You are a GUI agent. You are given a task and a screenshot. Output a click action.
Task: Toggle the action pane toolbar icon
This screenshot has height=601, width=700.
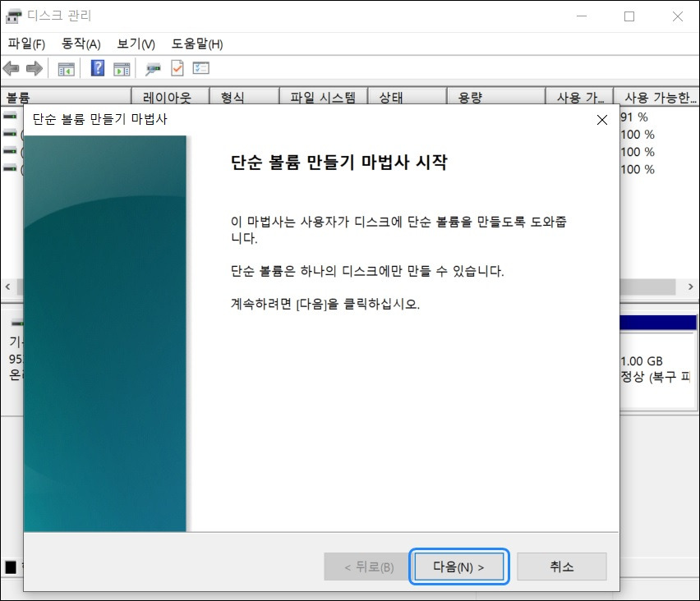click(x=122, y=69)
